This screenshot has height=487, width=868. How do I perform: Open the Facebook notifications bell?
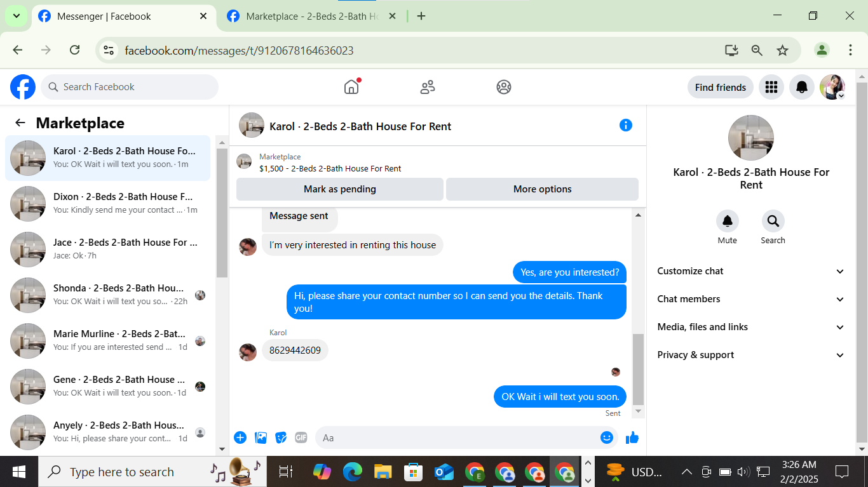pyautogui.click(x=802, y=87)
